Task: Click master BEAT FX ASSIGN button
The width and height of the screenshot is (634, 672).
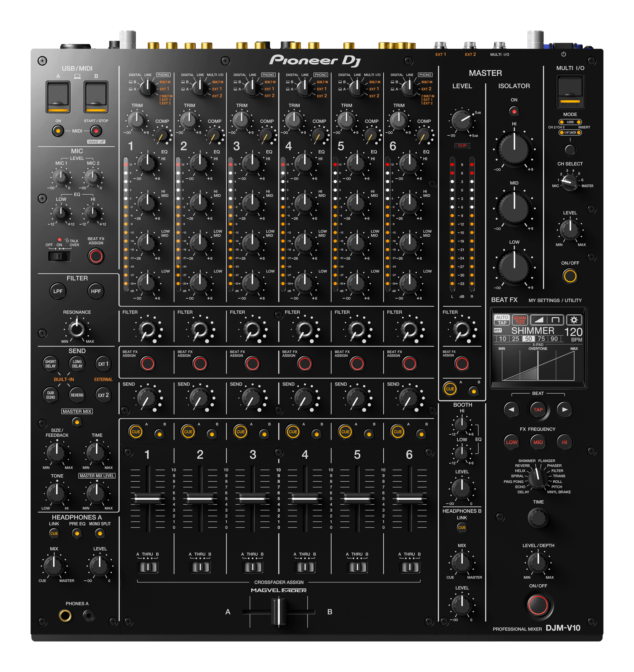Action: point(462,364)
